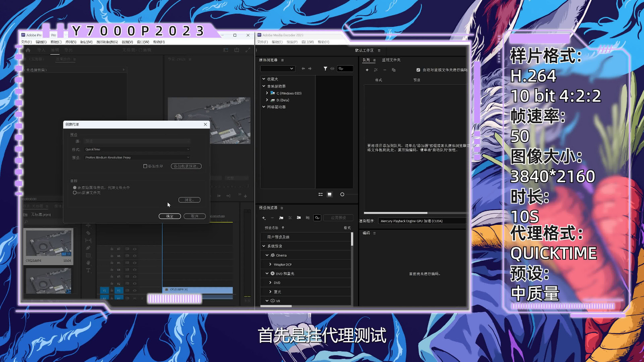
Task: Expand the C: (Windows-SSD) drive
Action: pos(267,93)
